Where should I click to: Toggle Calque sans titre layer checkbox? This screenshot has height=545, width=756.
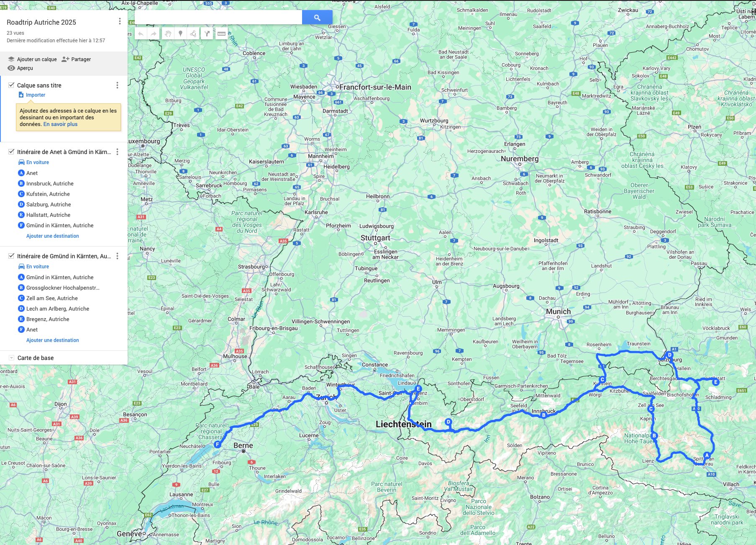(x=11, y=85)
